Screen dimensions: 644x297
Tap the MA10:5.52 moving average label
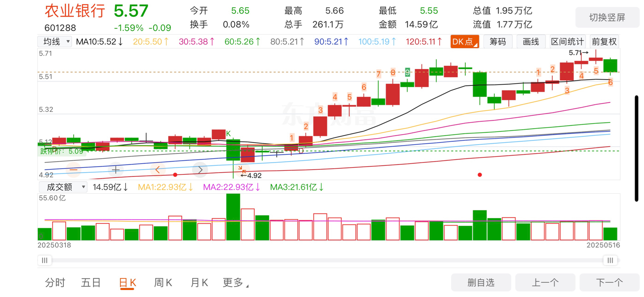tap(99, 42)
